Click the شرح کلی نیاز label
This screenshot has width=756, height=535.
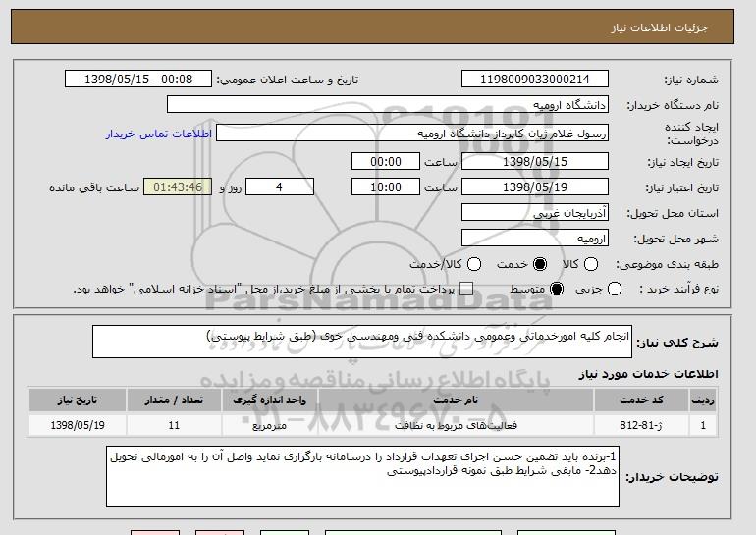[x=677, y=343]
